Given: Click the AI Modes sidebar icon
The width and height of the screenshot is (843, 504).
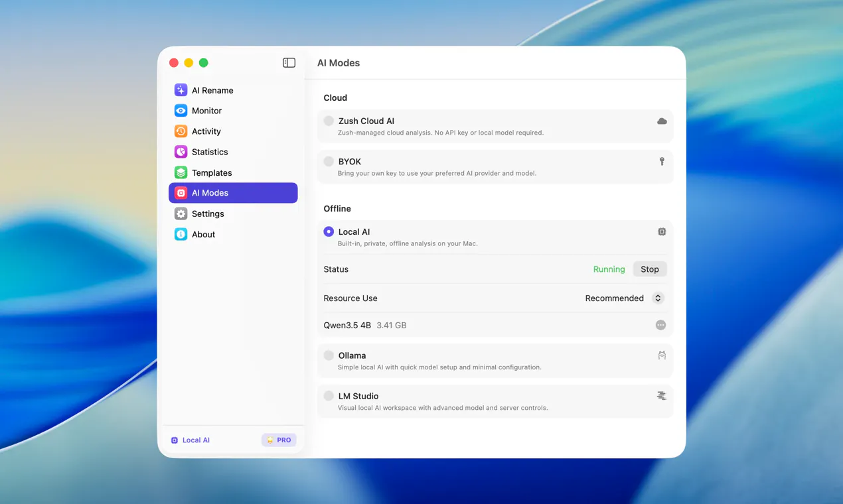Looking at the screenshot, I should [x=181, y=193].
